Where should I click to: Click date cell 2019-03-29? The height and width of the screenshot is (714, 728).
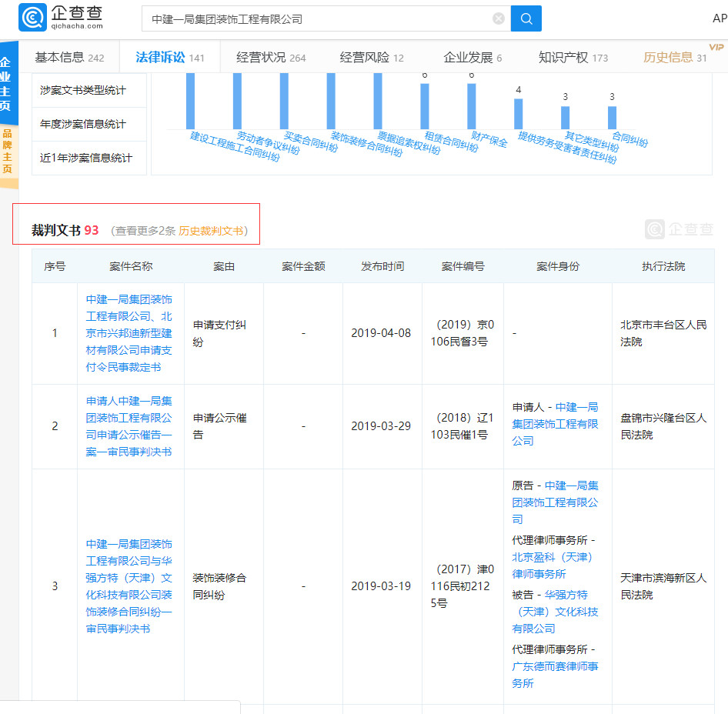[x=381, y=425]
